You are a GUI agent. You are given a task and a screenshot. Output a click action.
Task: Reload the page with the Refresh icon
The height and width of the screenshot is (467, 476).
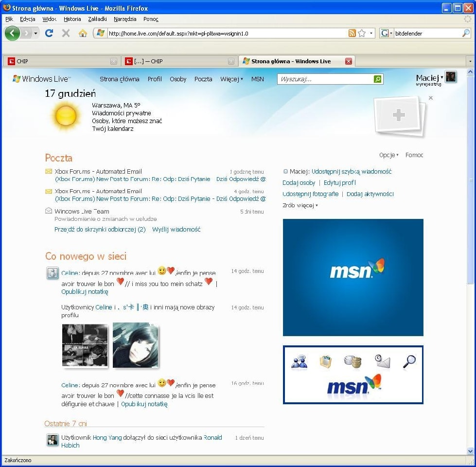point(49,33)
